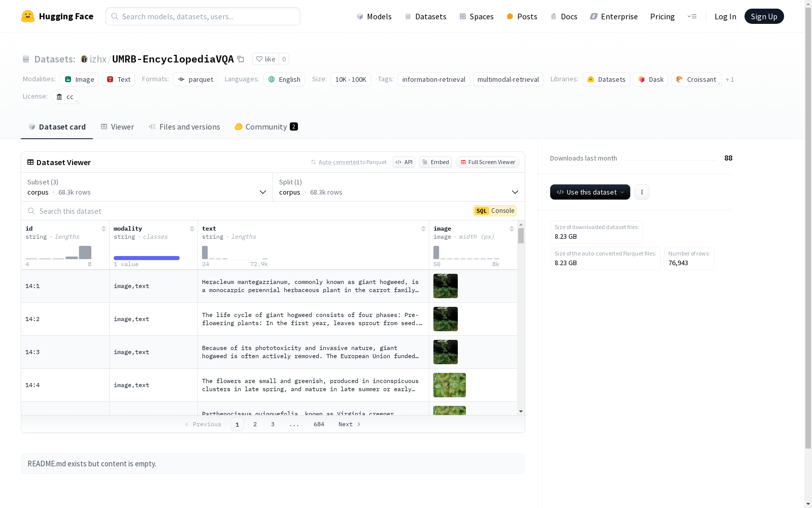Screen dimensions: 812x508
Task: Open the Spaces page
Action: (x=477, y=16)
